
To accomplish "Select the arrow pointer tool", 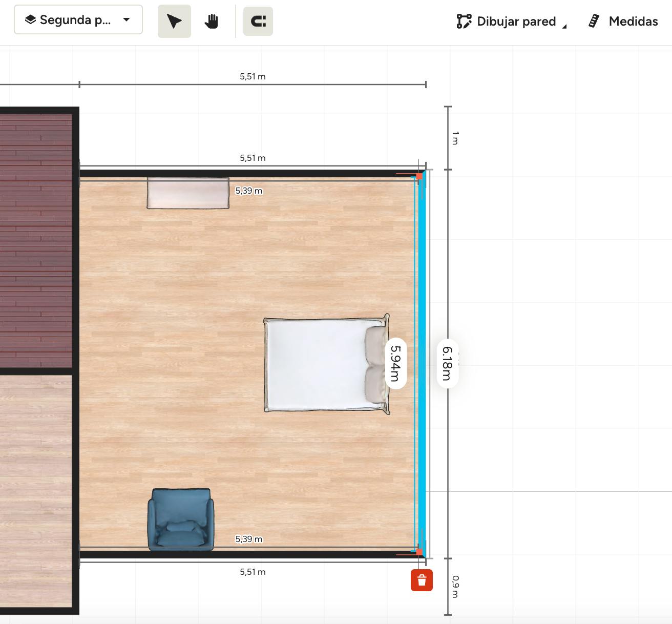I will [x=174, y=22].
